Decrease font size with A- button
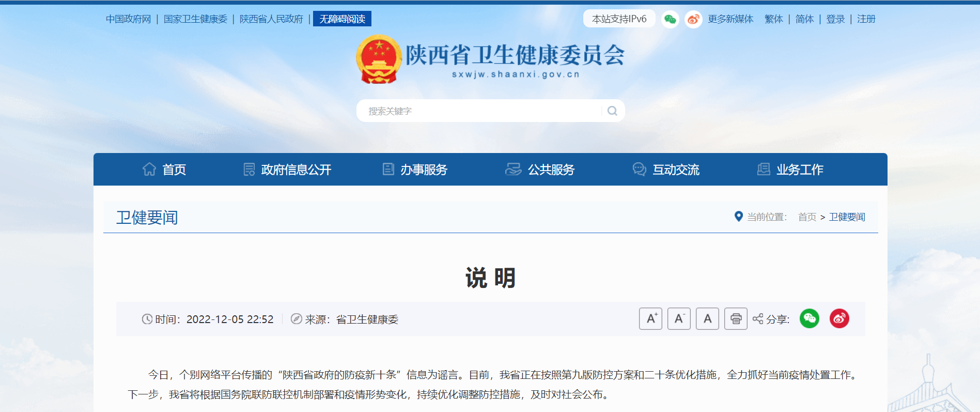The image size is (980, 412). [x=679, y=318]
